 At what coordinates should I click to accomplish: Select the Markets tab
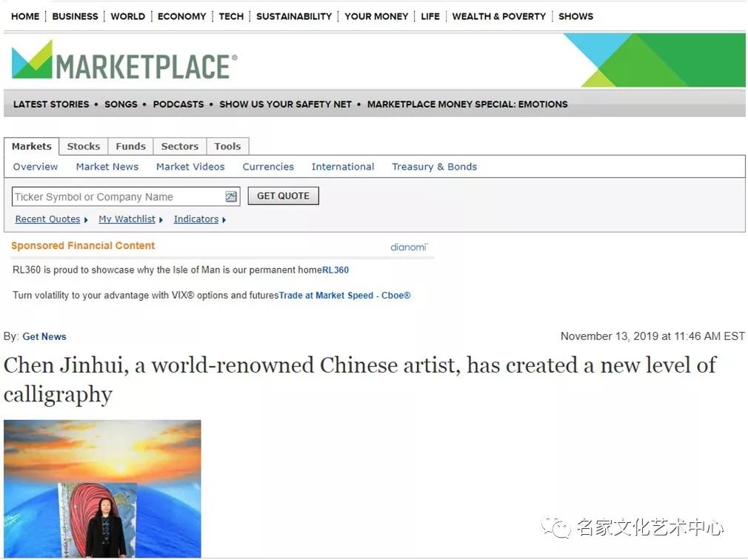pyautogui.click(x=32, y=147)
